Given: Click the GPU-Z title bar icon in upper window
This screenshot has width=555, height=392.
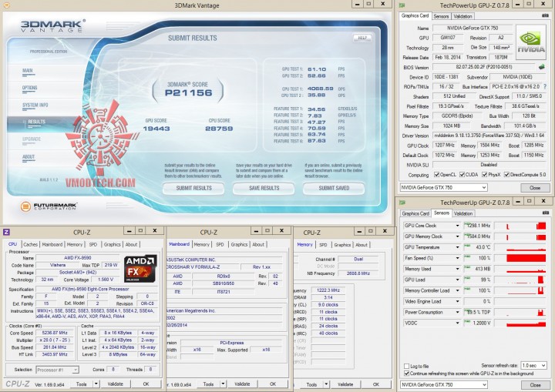Looking at the screenshot, I should tap(402, 5).
